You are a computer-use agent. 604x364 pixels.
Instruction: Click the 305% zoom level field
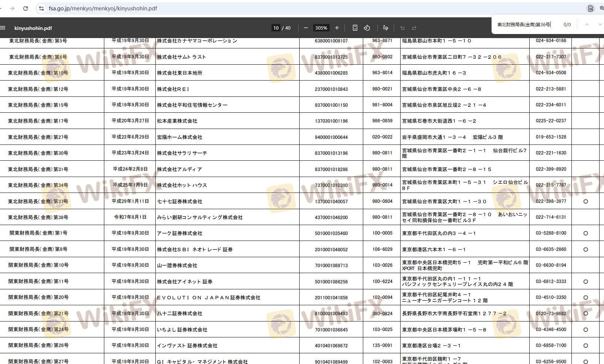click(x=321, y=28)
